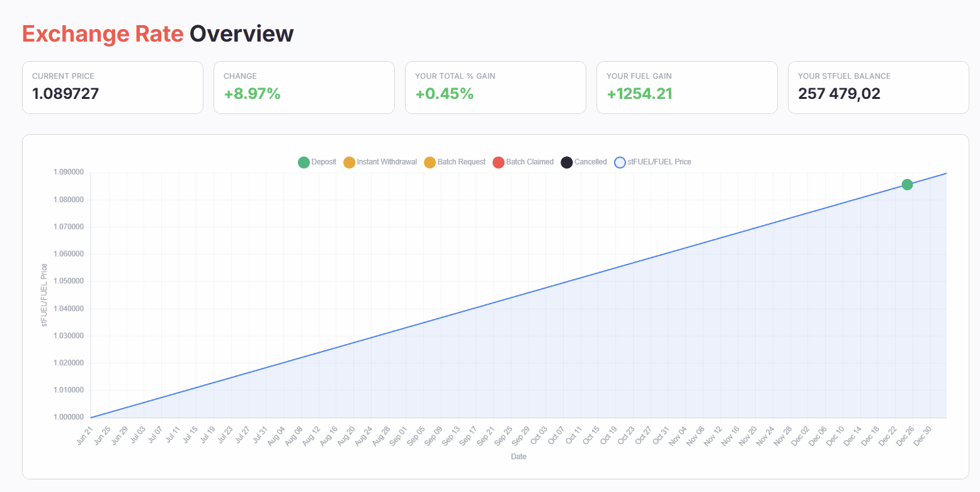Click the stFUEL balance 257 479,02 value

click(839, 94)
